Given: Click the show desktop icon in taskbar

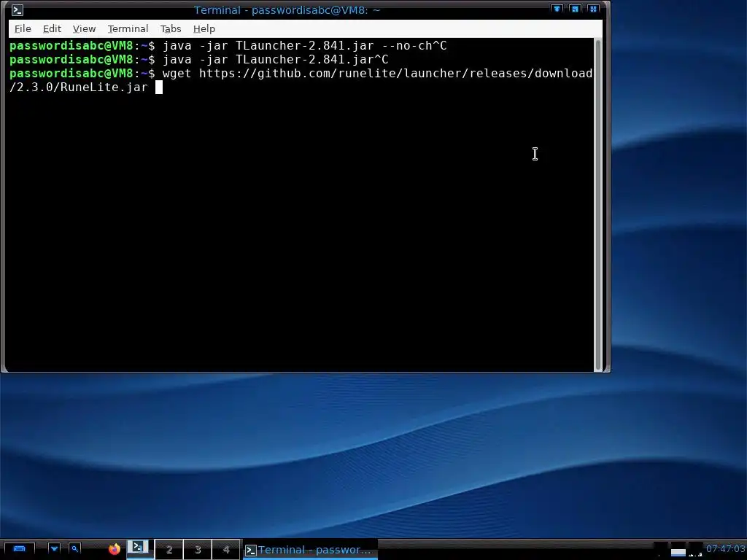Looking at the screenshot, I should pyautogui.click(x=19, y=549).
